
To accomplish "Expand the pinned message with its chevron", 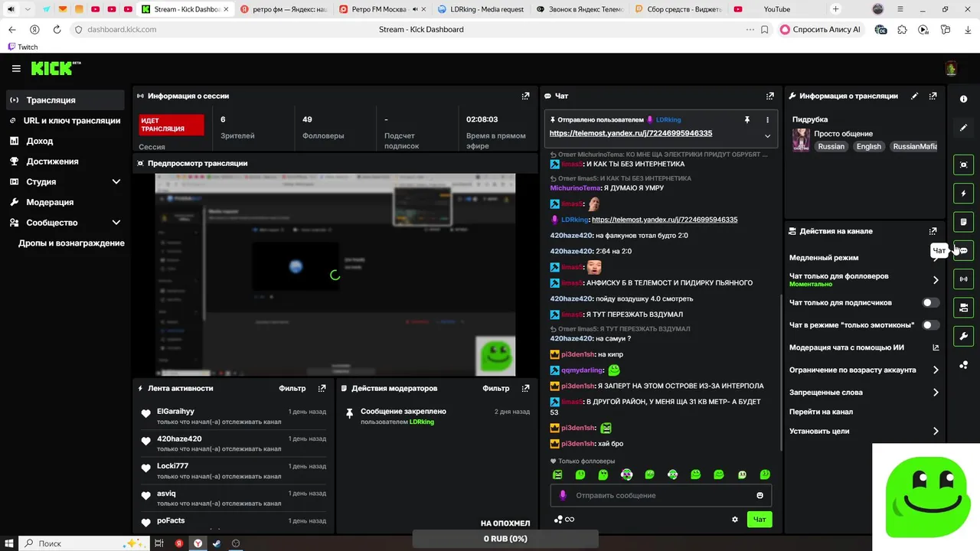I will pos(767,136).
